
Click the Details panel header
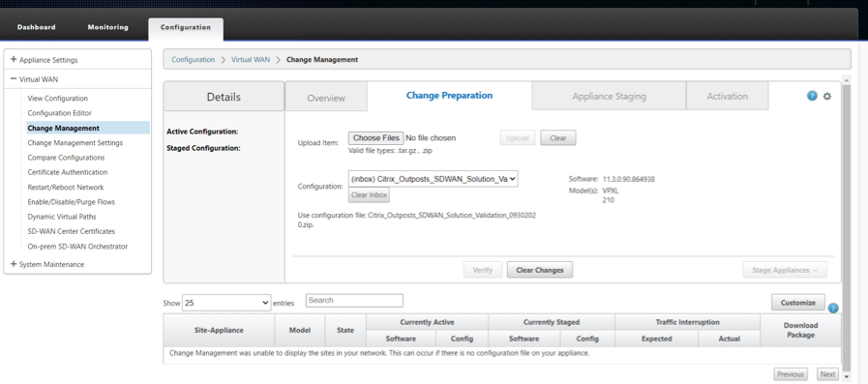click(224, 97)
